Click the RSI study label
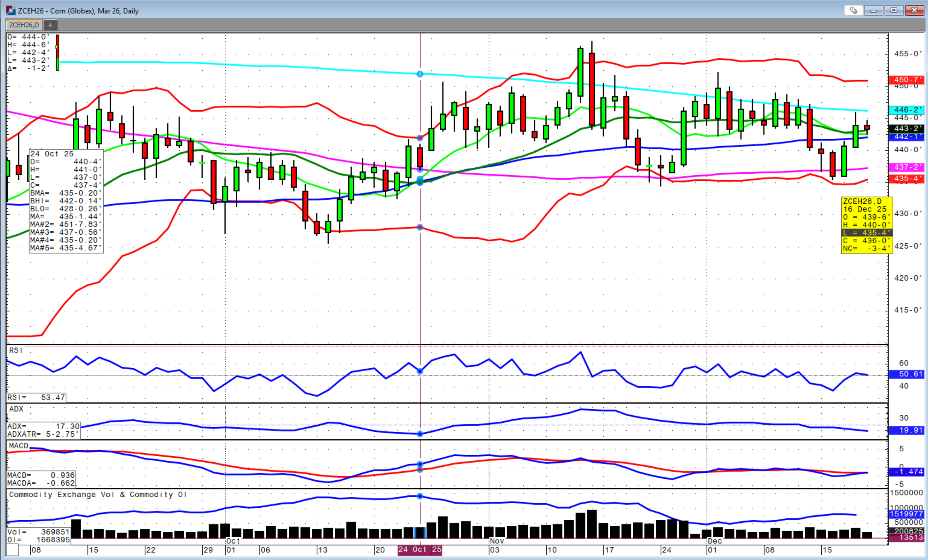This screenshot has width=928, height=560. tap(16, 351)
